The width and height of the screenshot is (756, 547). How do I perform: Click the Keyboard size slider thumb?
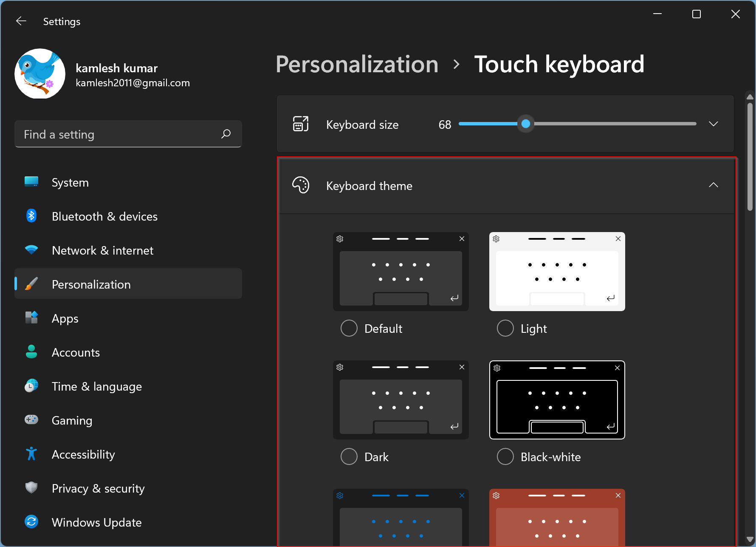pos(526,124)
